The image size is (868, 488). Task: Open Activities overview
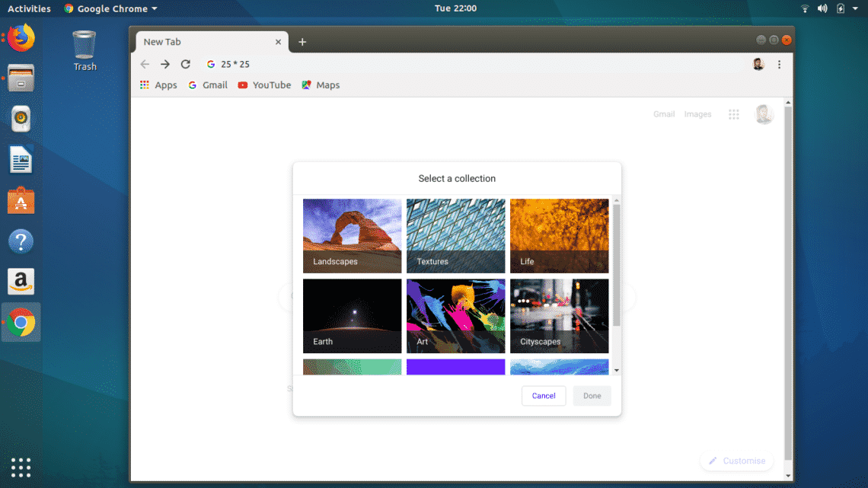click(29, 8)
